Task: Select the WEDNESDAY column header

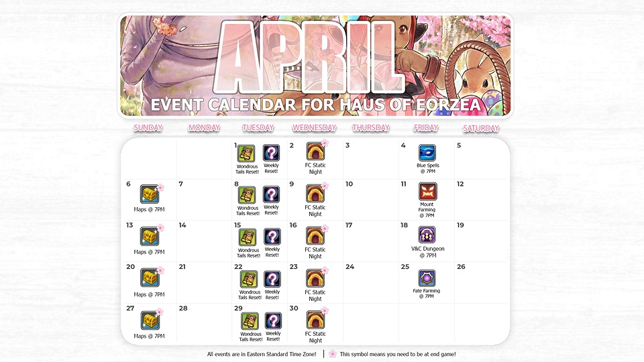Action: click(x=315, y=128)
